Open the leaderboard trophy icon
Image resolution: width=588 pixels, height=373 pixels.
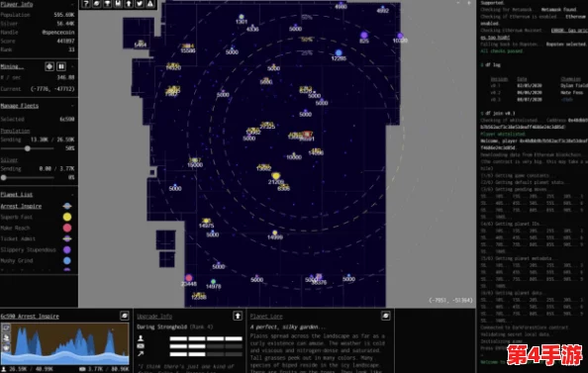[108, 4]
